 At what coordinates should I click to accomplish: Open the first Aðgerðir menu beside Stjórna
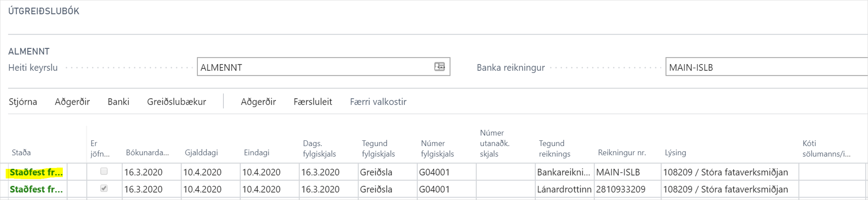pos(72,102)
